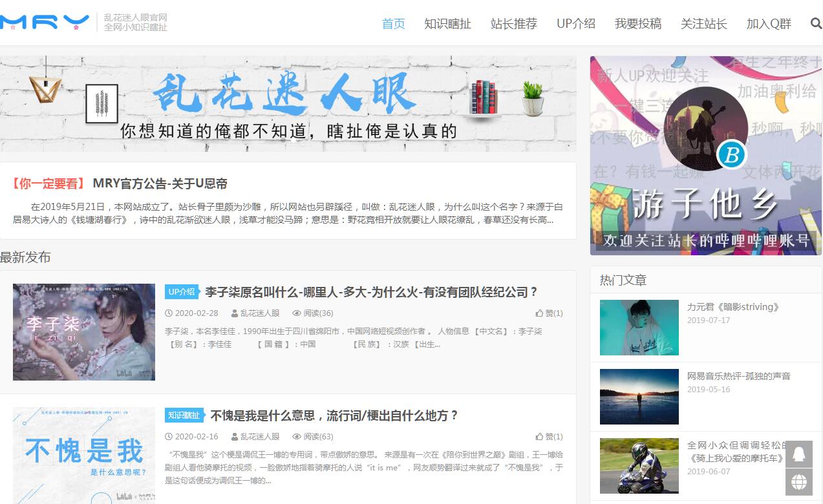Open the search magnifier icon

point(816,23)
